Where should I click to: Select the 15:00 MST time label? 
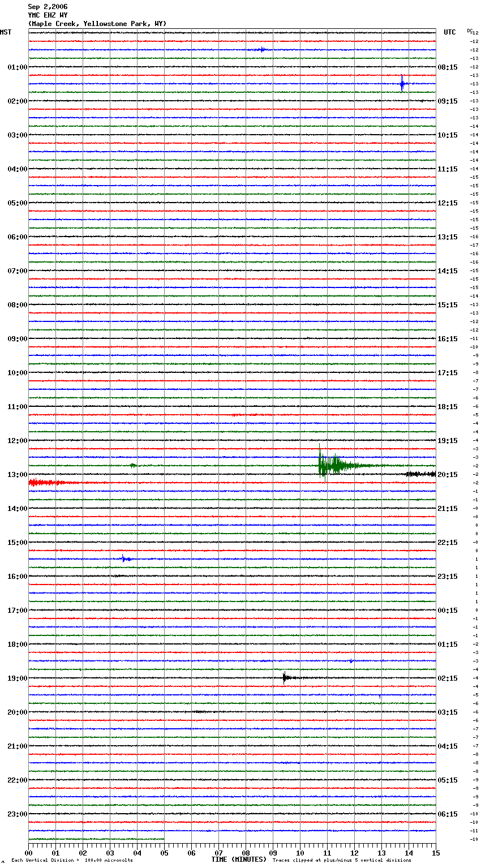pos(17,543)
